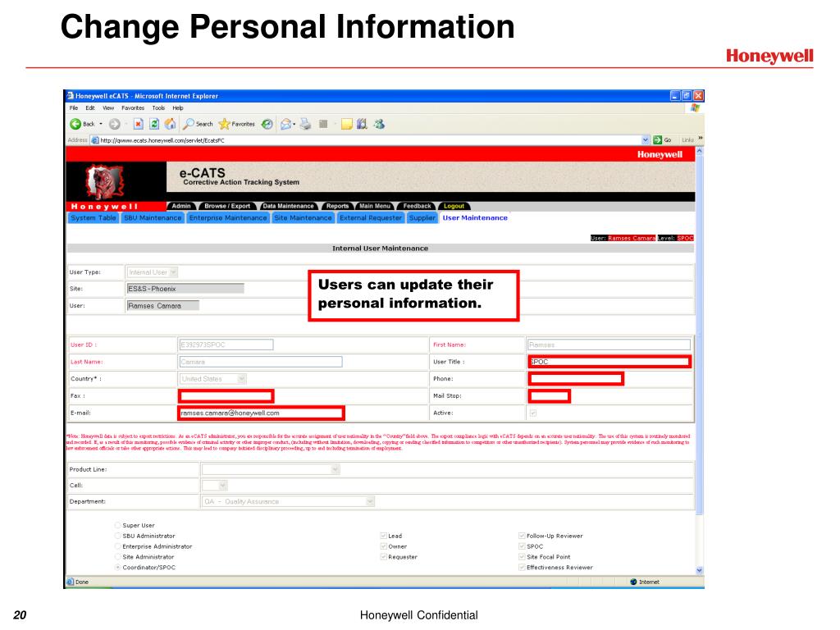Click the tiger logo image
840x630 pixels.
pos(106,182)
